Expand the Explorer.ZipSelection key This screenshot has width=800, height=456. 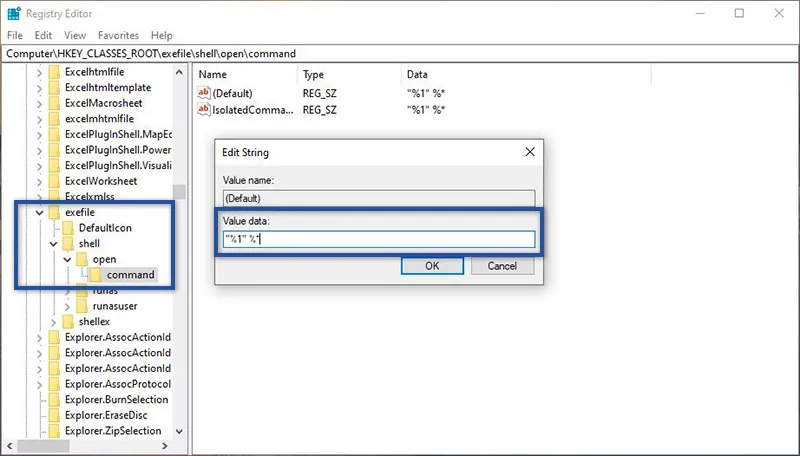tap(39, 431)
